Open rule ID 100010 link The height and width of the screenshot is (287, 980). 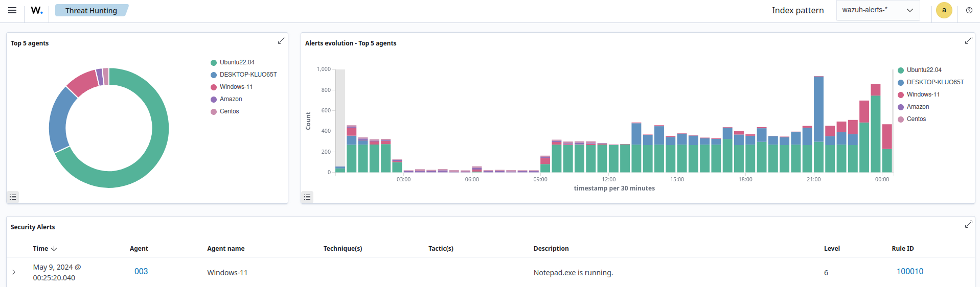pos(909,272)
